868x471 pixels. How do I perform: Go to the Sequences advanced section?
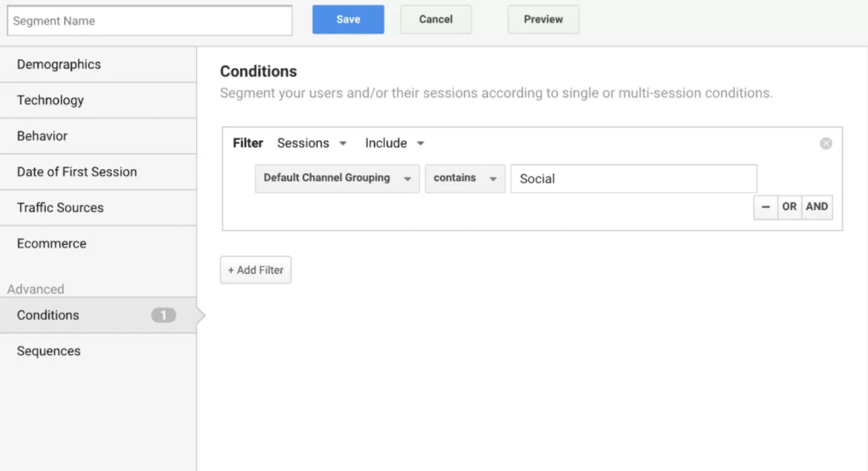point(98,351)
